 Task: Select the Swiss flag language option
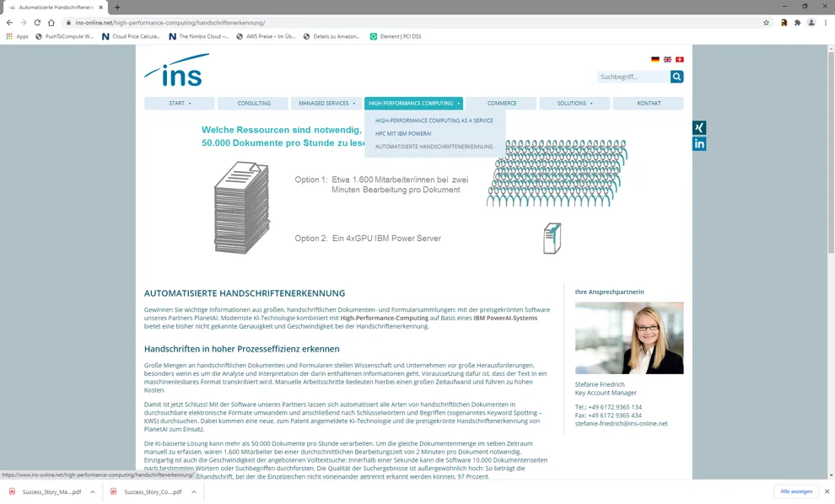pyautogui.click(x=680, y=60)
